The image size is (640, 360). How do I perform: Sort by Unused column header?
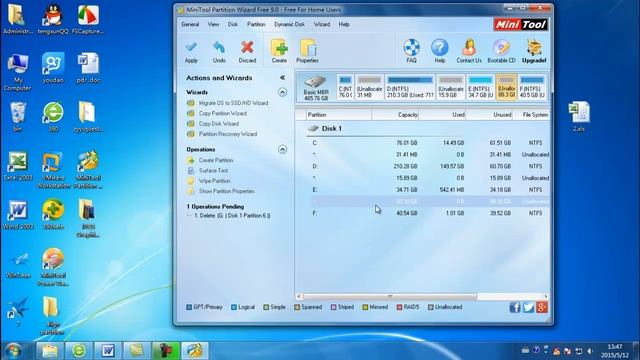pyautogui.click(x=489, y=115)
